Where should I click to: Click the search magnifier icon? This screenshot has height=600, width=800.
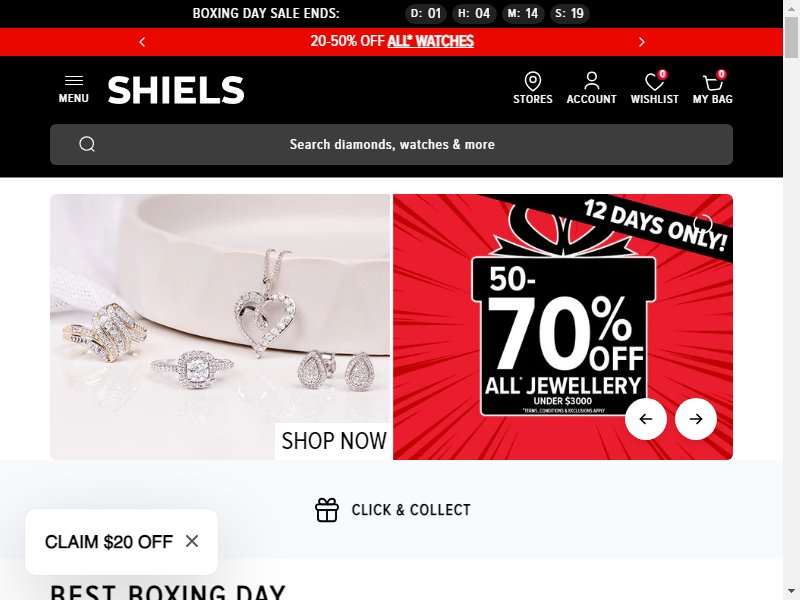coord(87,144)
